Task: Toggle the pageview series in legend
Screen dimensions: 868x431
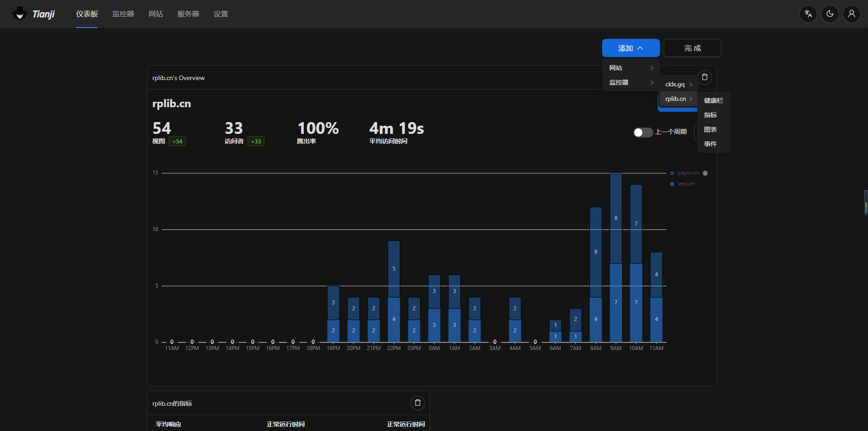Action: click(688, 173)
